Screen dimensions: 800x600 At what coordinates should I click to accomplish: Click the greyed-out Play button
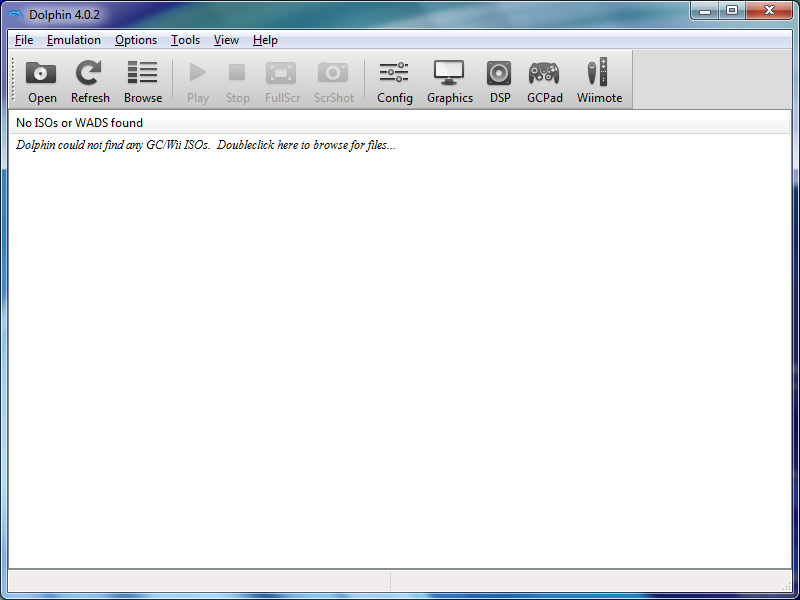click(197, 81)
